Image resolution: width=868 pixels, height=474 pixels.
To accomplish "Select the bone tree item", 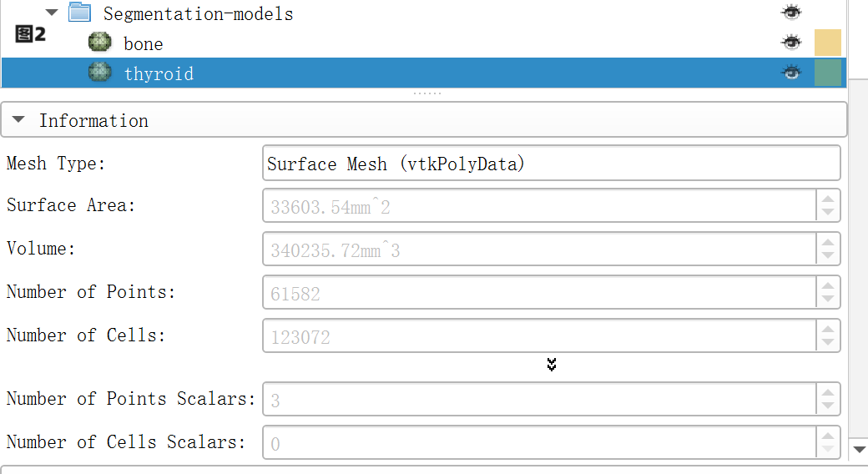I will (x=144, y=43).
